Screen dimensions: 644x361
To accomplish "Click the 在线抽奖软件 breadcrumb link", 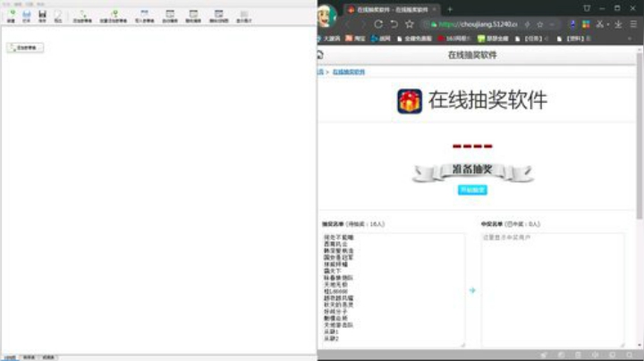I will [x=349, y=71].
